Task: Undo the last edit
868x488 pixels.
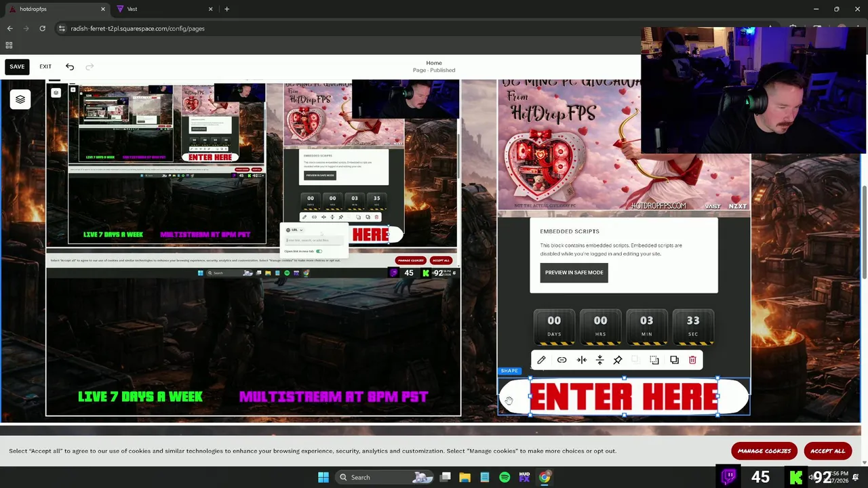Action: tap(70, 66)
